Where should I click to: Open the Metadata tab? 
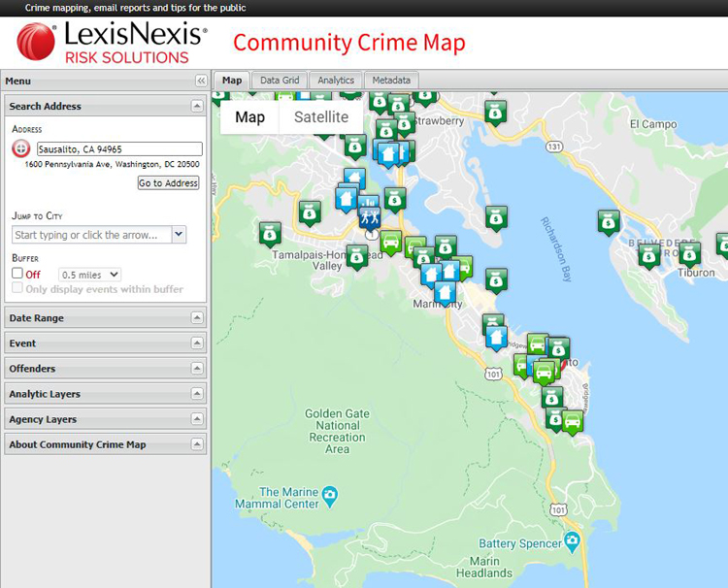[391, 81]
